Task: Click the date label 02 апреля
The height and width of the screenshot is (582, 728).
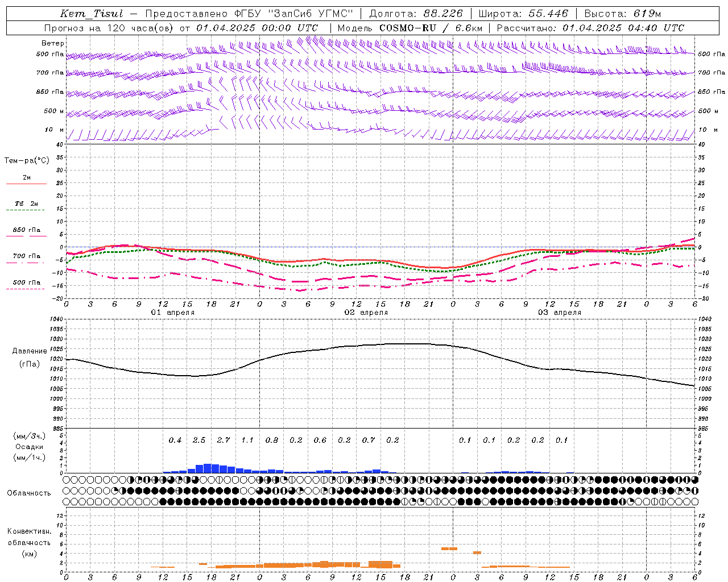Action: (x=366, y=313)
